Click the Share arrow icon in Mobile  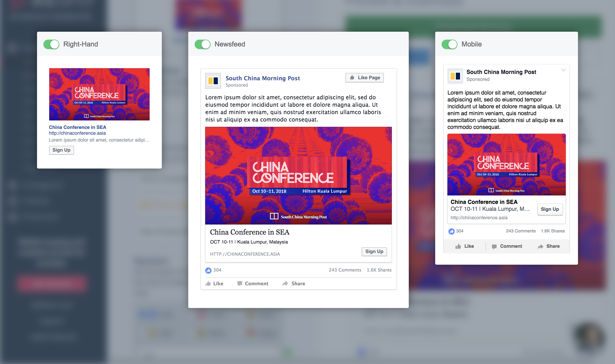[x=540, y=246]
